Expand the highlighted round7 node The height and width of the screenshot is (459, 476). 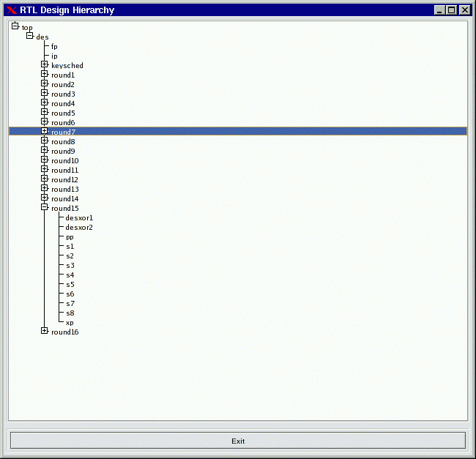45,131
